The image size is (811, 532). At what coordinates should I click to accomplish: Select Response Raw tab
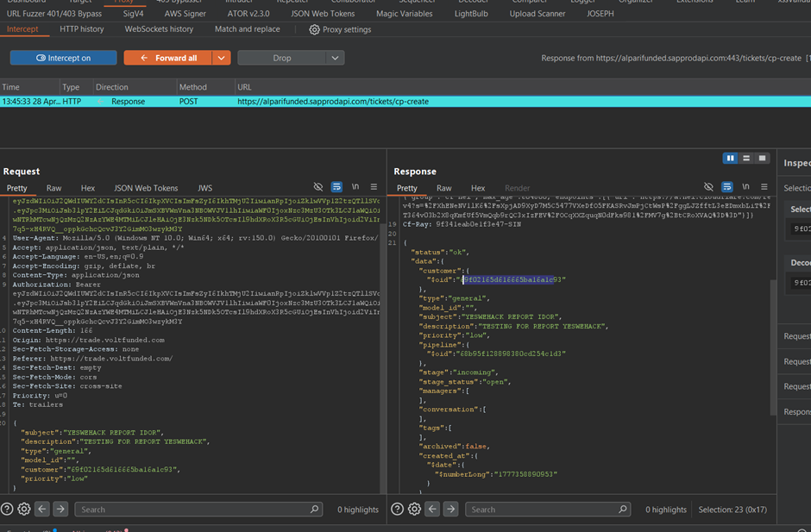click(x=443, y=188)
